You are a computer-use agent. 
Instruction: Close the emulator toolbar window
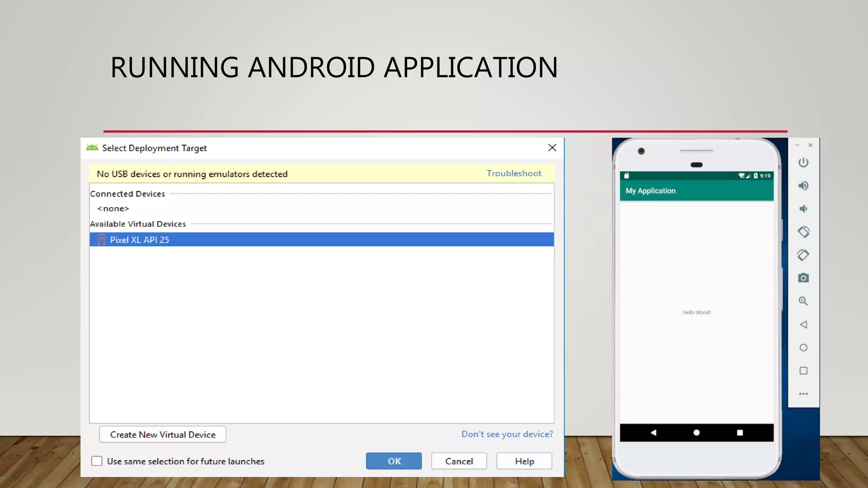810,145
